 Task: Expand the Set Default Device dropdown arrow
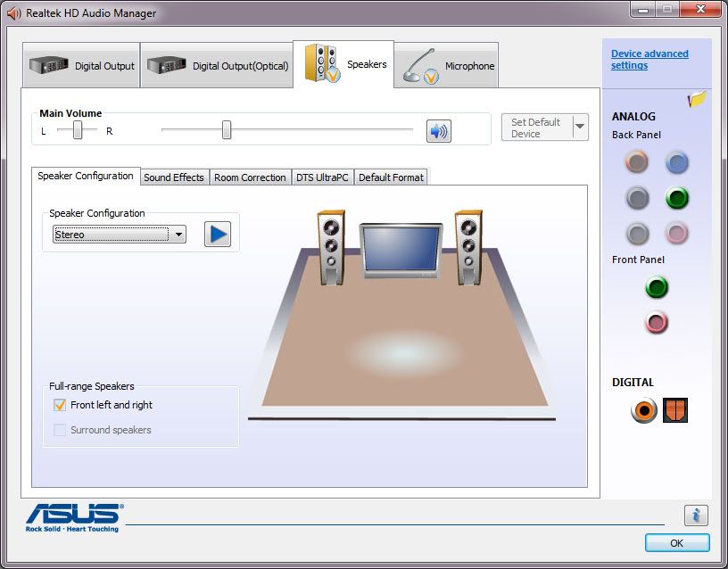click(x=580, y=127)
